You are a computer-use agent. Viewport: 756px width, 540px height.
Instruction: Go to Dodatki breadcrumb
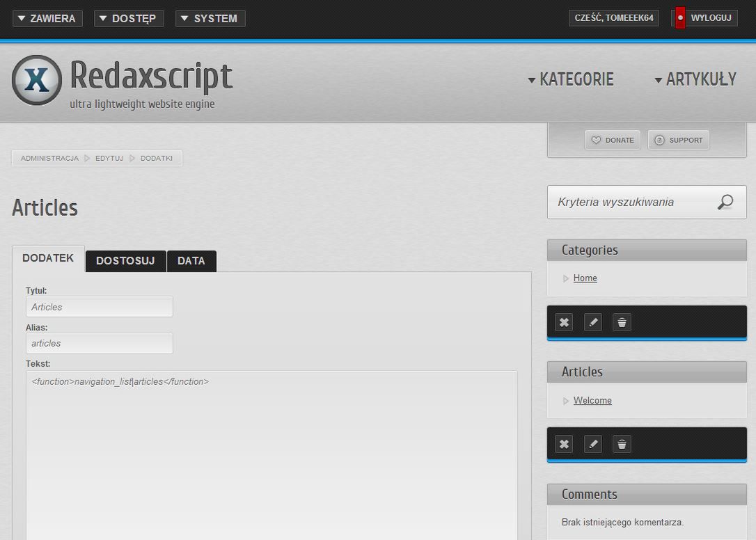click(157, 158)
